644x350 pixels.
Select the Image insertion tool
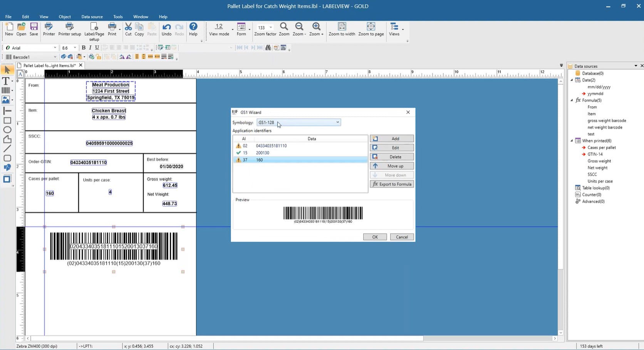[5, 99]
